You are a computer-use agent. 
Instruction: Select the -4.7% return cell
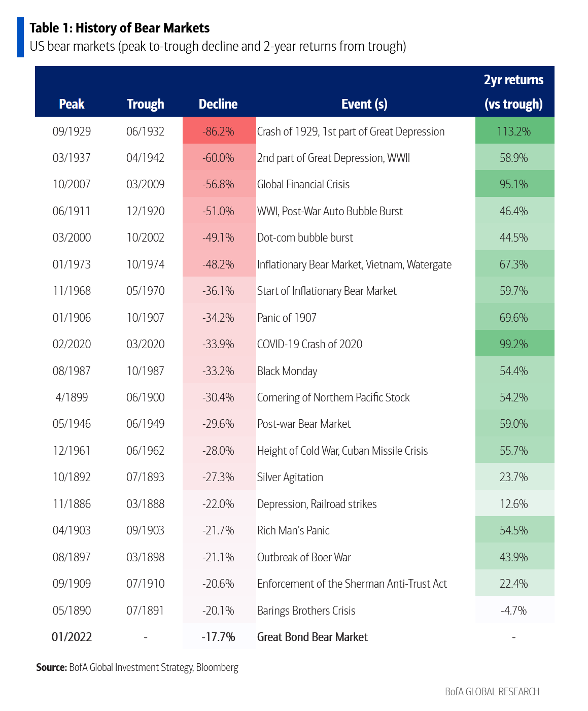514,610
